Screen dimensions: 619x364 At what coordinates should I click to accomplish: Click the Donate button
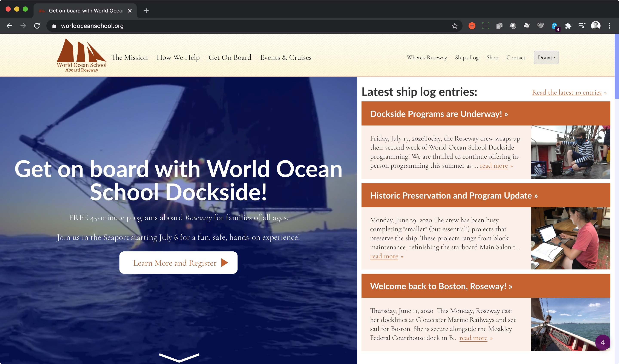pos(546,57)
